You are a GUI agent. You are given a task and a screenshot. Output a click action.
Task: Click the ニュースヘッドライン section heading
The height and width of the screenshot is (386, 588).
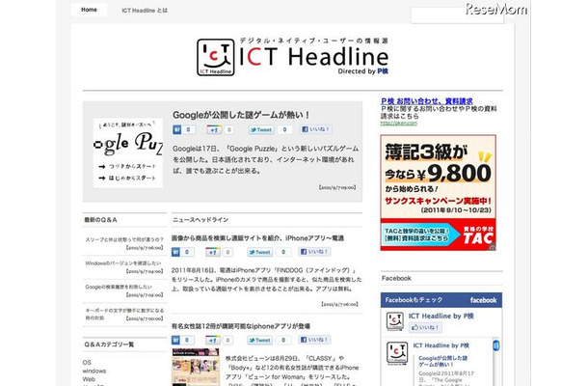[x=200, y=220]
